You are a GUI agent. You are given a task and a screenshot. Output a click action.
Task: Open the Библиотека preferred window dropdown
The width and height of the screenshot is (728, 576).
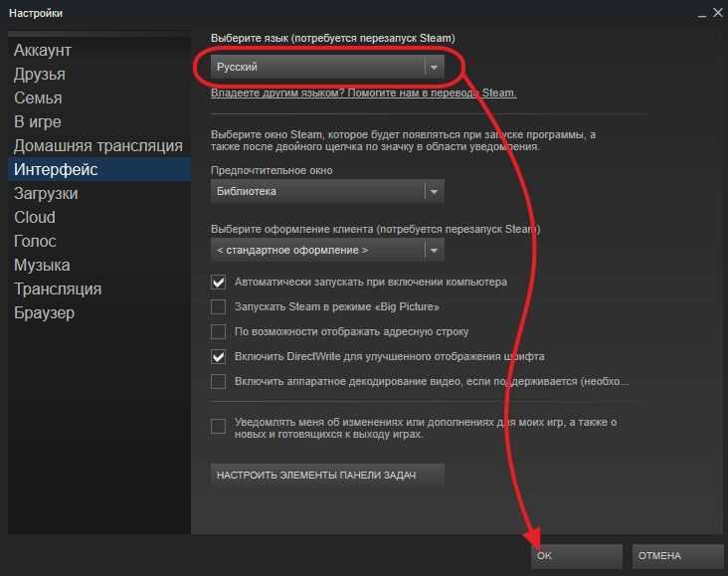click(x=327, y=191)
